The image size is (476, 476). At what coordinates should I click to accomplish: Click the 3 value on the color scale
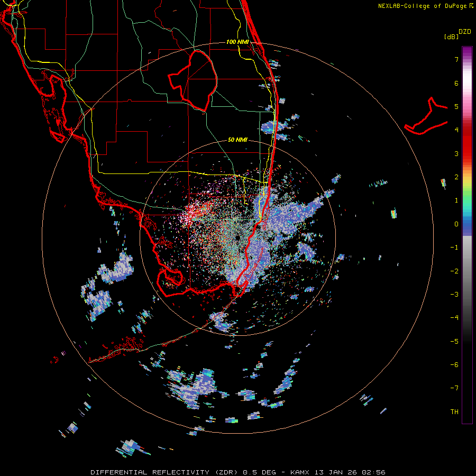click(456, 153)
